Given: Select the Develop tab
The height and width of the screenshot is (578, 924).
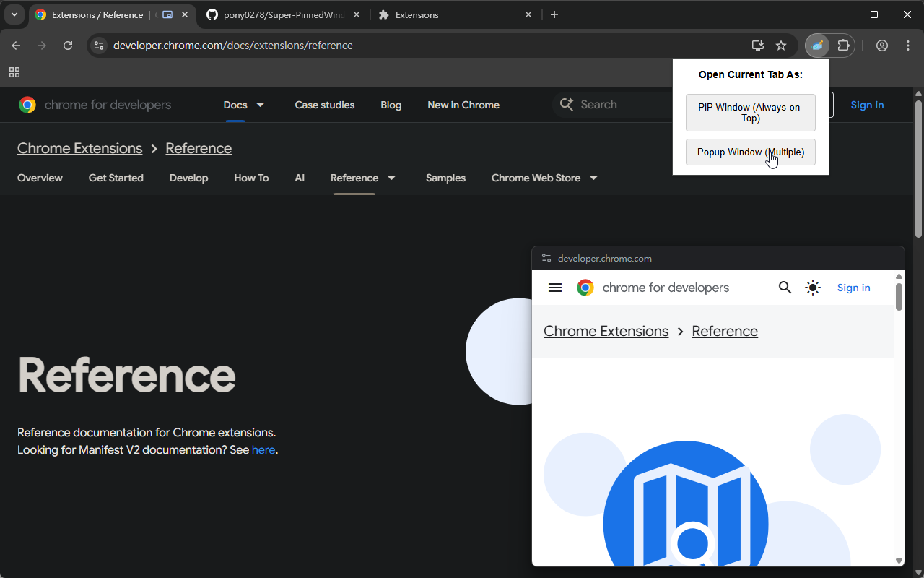Looking at the screenshot, I should coord(188,178).
